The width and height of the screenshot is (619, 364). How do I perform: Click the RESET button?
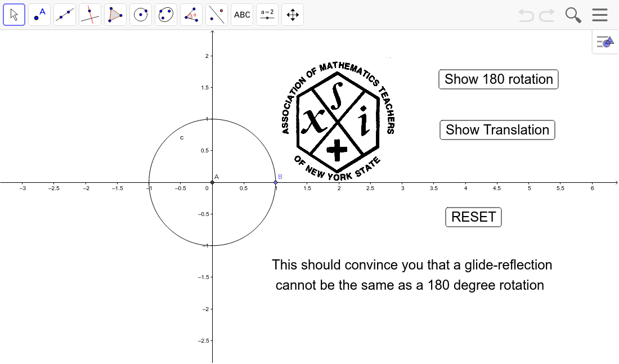point(473,217)
